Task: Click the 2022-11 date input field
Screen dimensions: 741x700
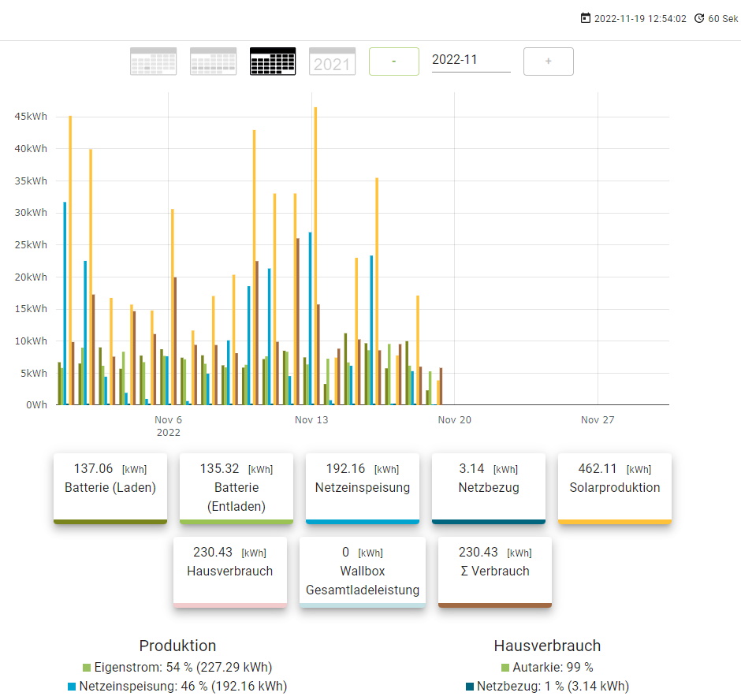Action: point(471,61)
